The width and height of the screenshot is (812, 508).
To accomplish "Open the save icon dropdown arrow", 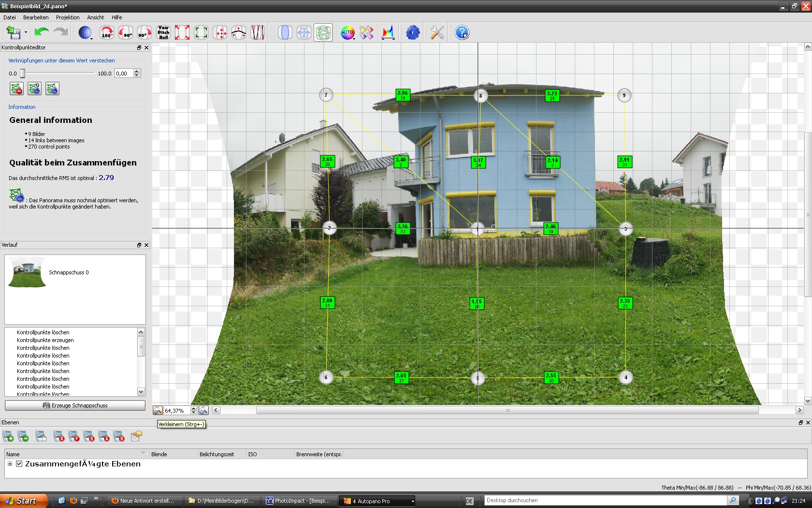I will click(x=26, y=33).
